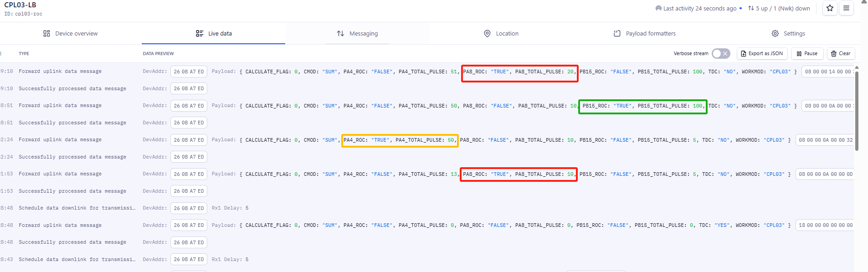Click the Live data list icon

tap(200, 34)
